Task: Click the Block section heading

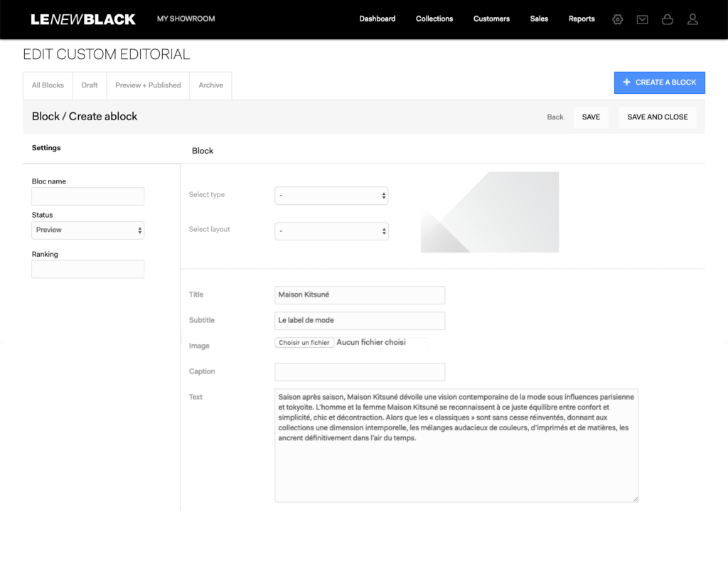Action: [203, 151]
